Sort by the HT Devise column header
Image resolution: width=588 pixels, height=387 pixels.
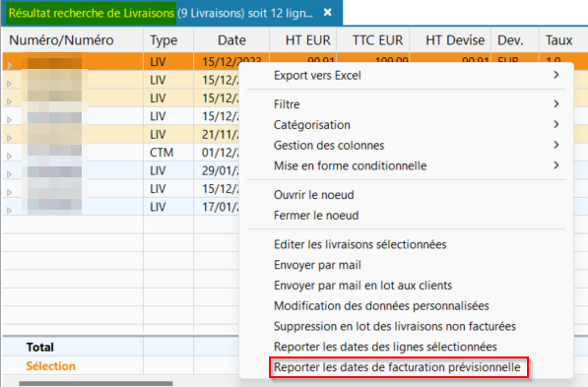tap(450, 40)
